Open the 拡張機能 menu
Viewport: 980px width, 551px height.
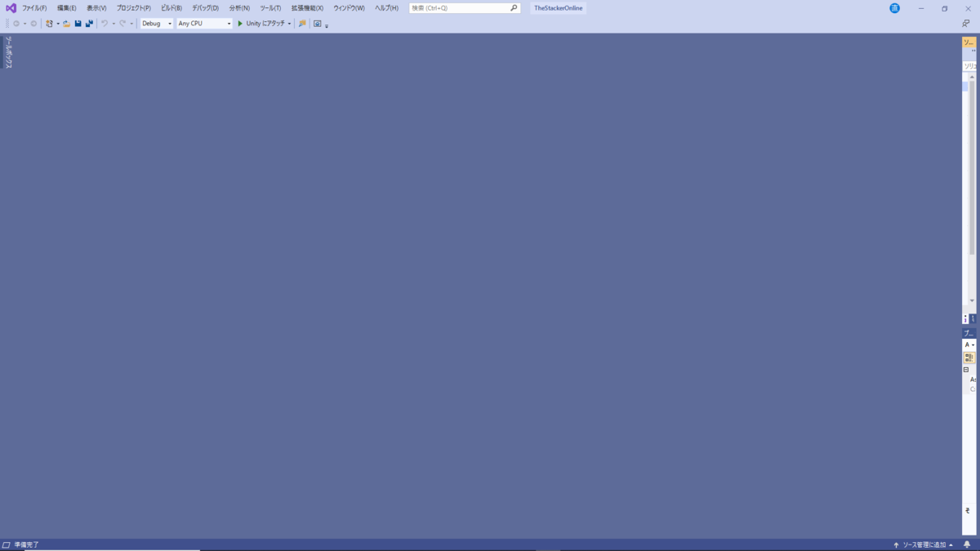(x=306, y=7)
